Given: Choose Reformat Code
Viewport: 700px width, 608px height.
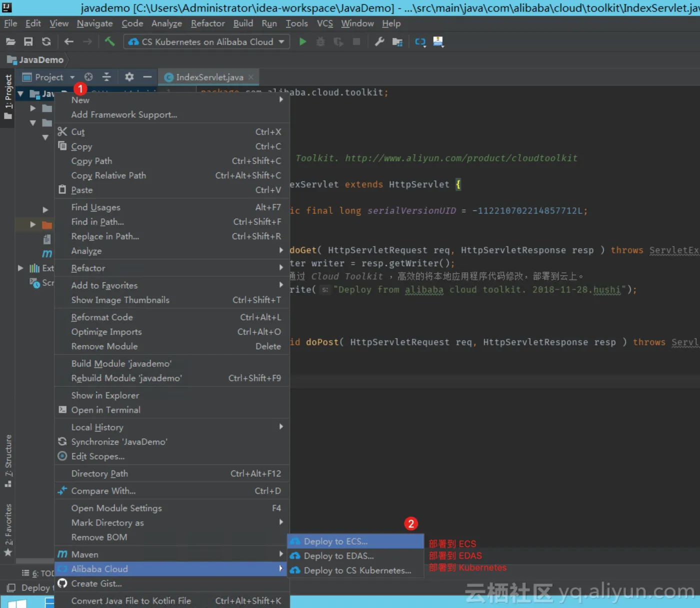Looking at the screenshot, I should click(x=172, y=317).
